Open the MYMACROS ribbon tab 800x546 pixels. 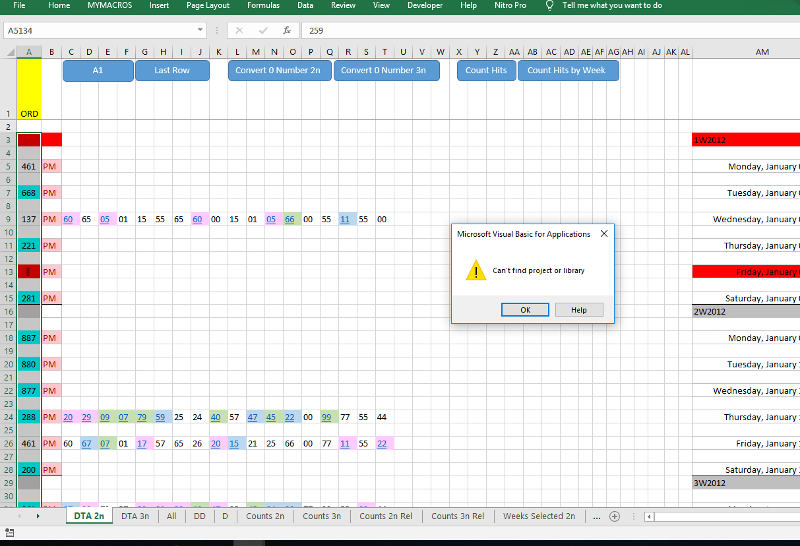[110, 5]
